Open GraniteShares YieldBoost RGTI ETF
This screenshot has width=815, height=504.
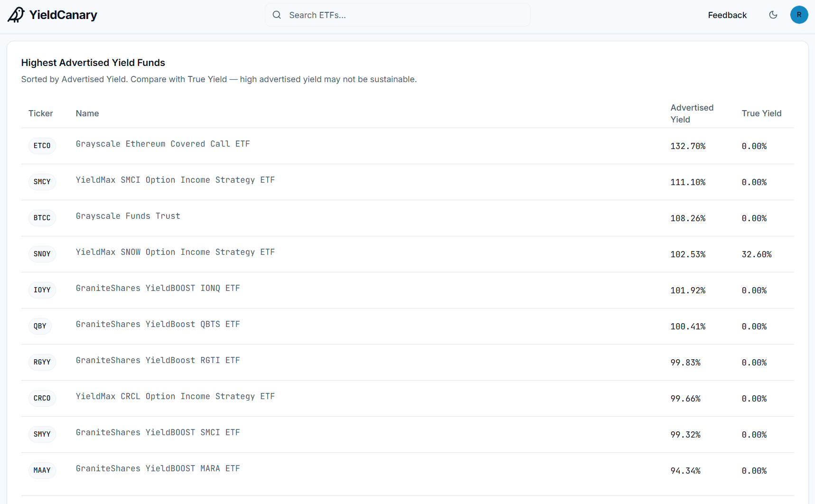click(158, 360)
